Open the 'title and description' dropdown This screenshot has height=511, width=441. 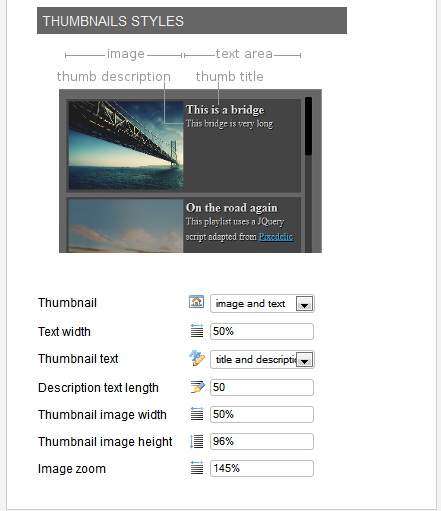click(x=262, y=360)
